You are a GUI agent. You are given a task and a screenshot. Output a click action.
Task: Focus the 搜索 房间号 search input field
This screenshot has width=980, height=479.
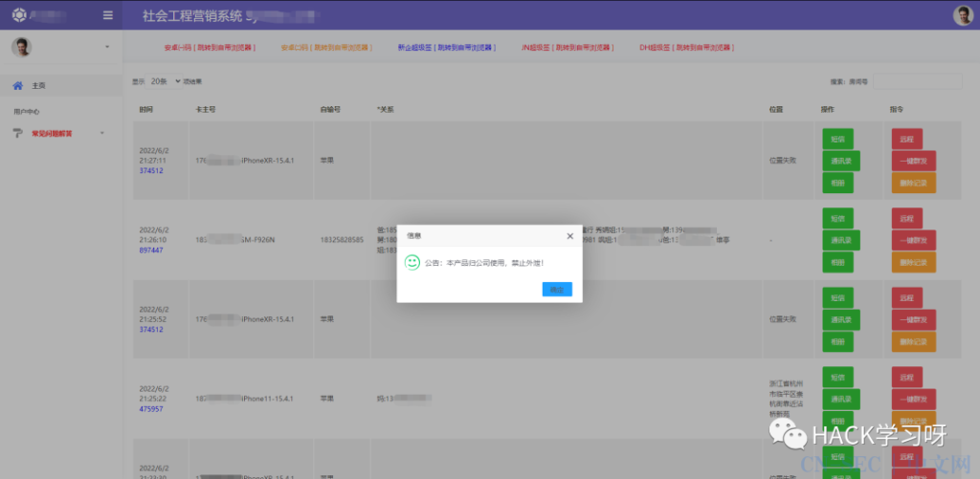[917, 81]
